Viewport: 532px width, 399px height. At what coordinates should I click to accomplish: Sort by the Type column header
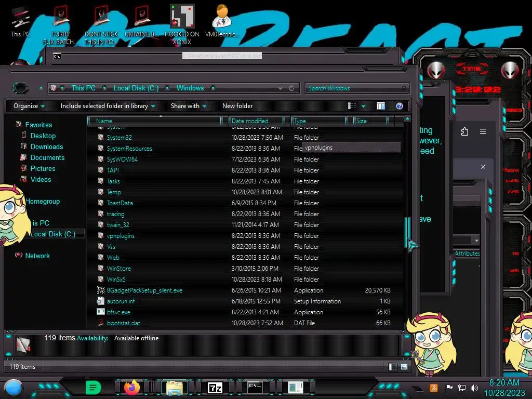coord(318,121)
